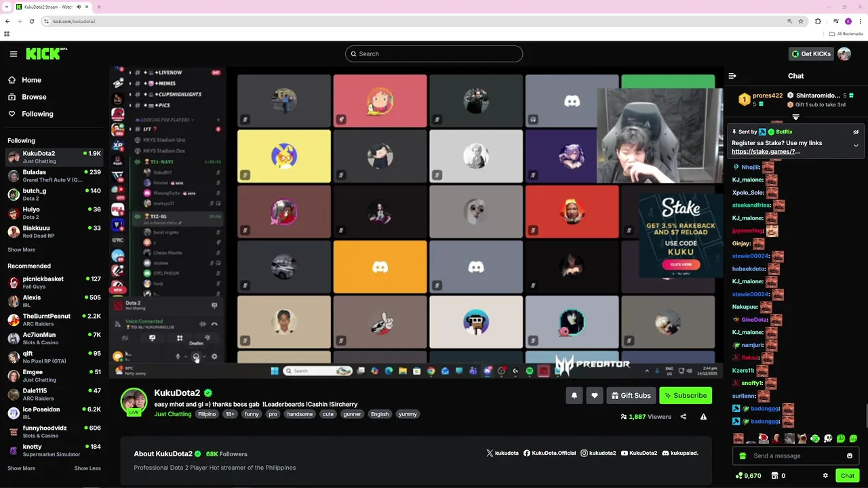Click the 18+ tag

coord(230,414)
